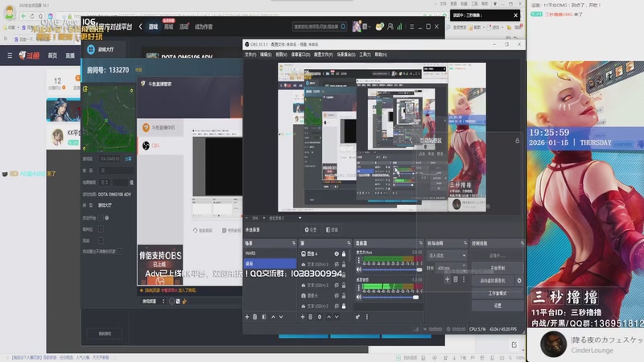Click 工作室模式 button
Viewport: 644px width, 362px height.
(497, 294)
